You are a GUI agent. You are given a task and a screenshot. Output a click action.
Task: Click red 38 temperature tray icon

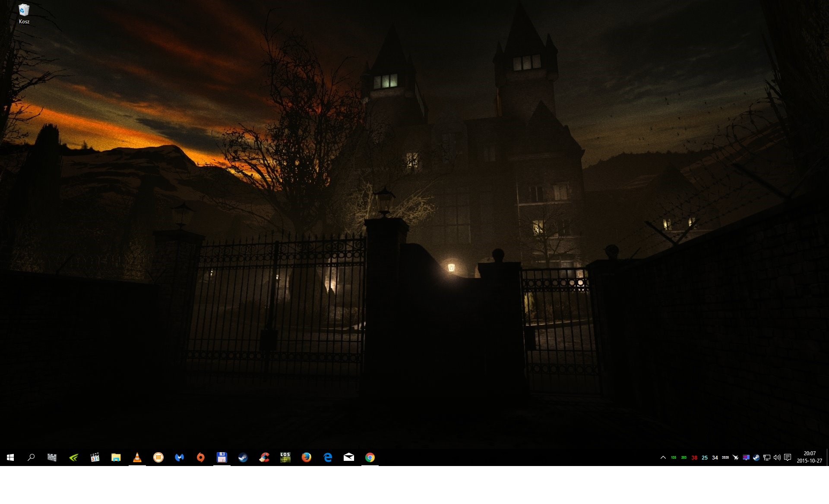point(694,457)
